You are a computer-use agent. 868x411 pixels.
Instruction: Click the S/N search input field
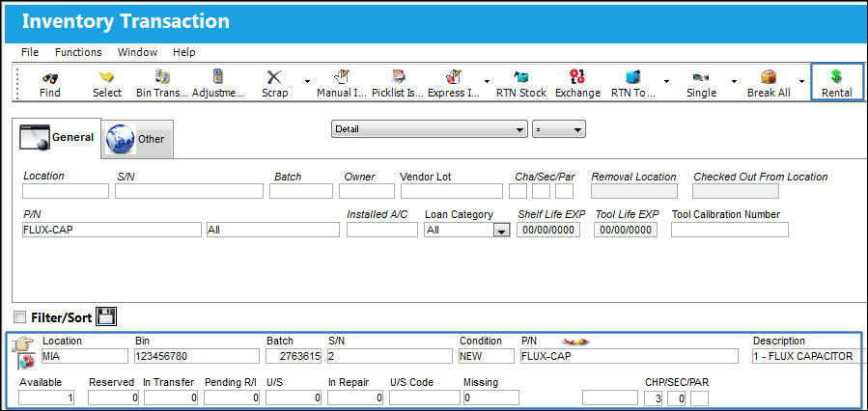(x=189, y=191)
